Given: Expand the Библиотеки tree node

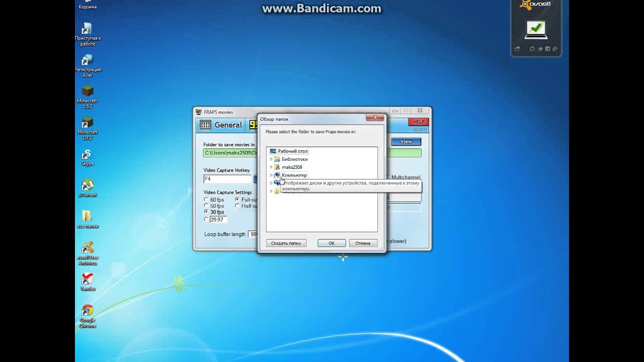Looking at the screenshot, I should 271,159.
